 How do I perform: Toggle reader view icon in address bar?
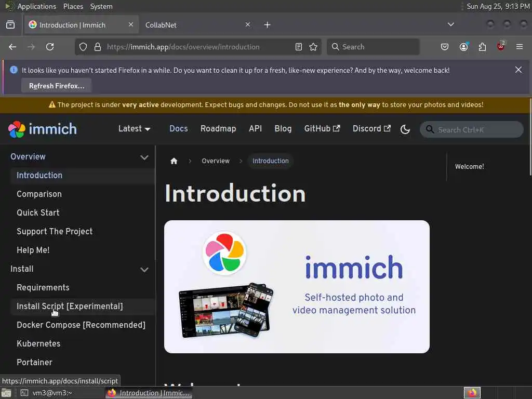point(299,47)
